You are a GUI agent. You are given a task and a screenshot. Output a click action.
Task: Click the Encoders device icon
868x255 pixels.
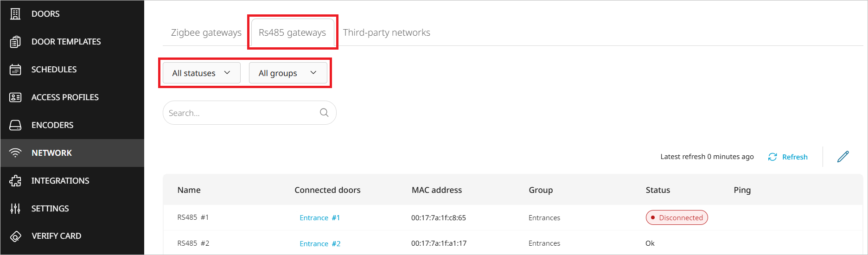[x=15, y=125]
